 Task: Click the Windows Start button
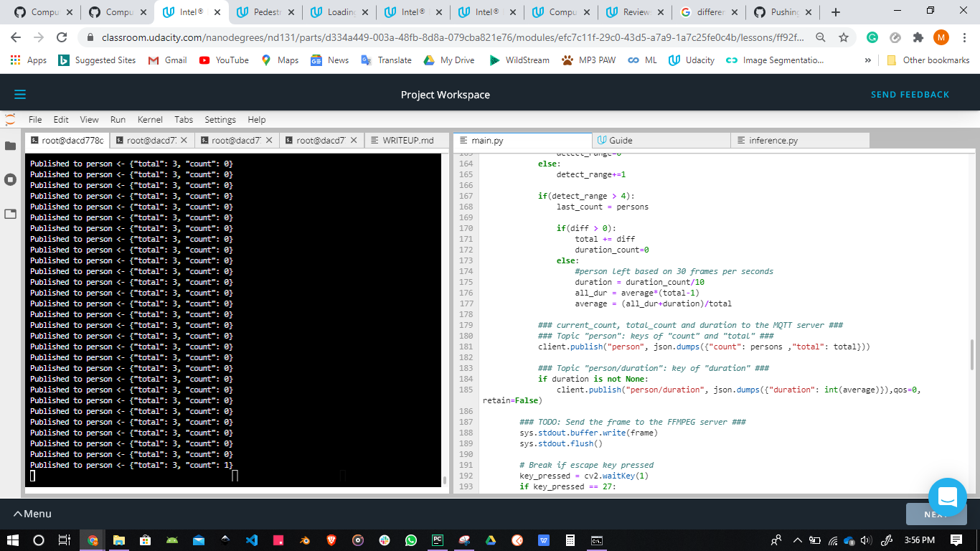point(12,540)
